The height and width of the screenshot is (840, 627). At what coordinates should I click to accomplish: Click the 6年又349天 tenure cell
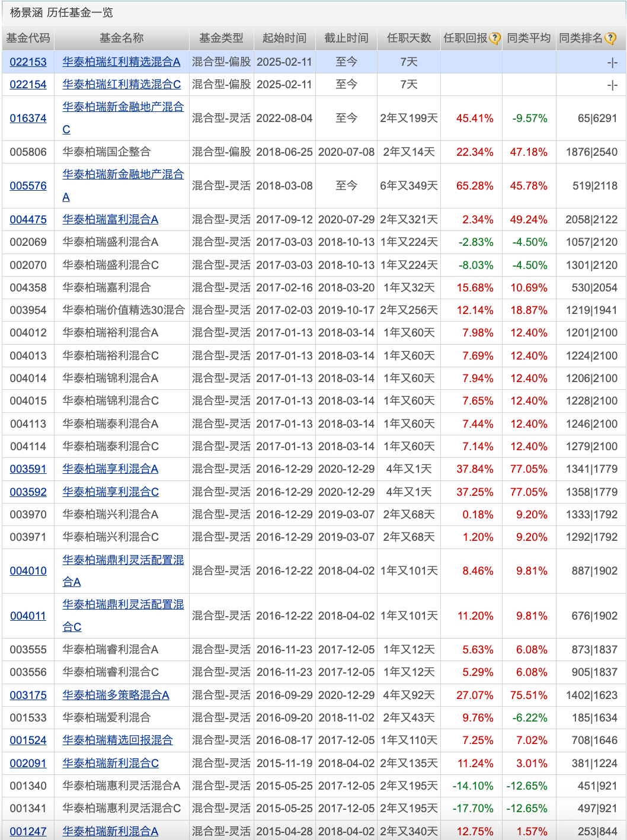point(409,185)
